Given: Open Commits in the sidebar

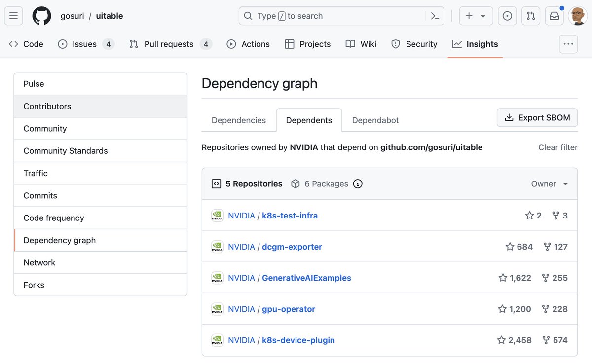Looking at the screenshot, I should point(101,195).
